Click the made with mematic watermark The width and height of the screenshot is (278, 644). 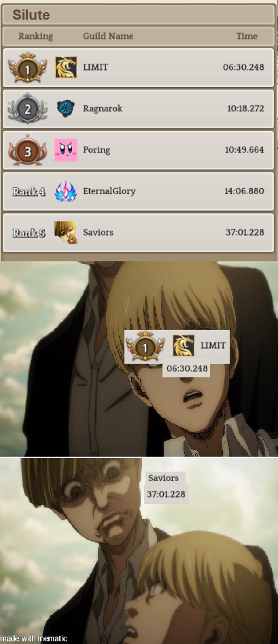34,639
